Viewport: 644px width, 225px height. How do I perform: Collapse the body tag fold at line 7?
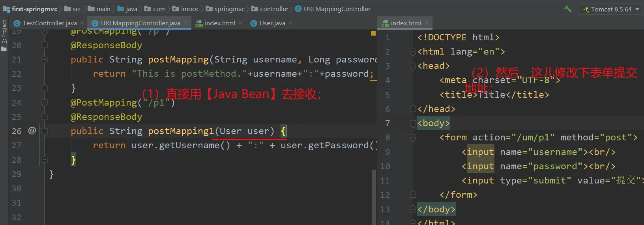point(413,123)
